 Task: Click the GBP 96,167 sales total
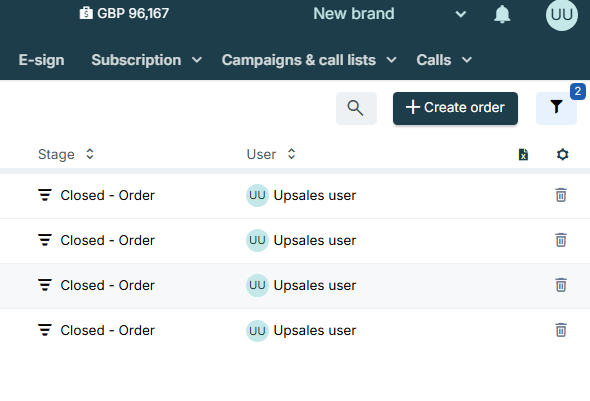(124, 14)
